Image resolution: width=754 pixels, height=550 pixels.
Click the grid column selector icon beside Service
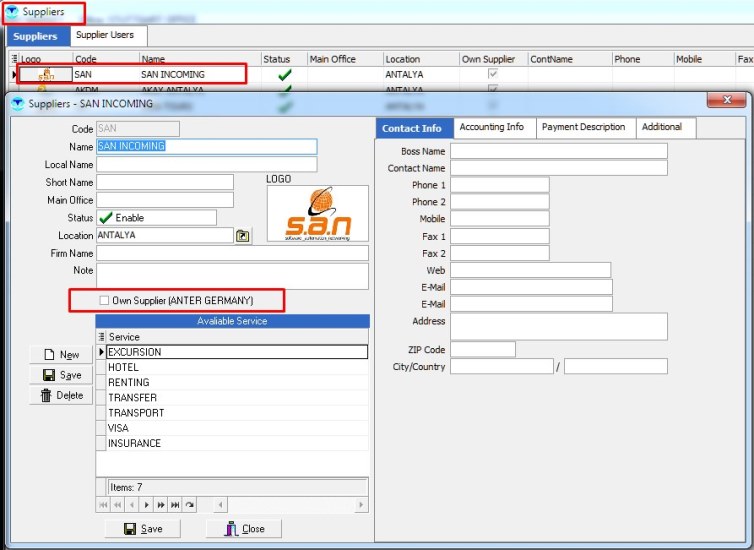pos(101,337)
